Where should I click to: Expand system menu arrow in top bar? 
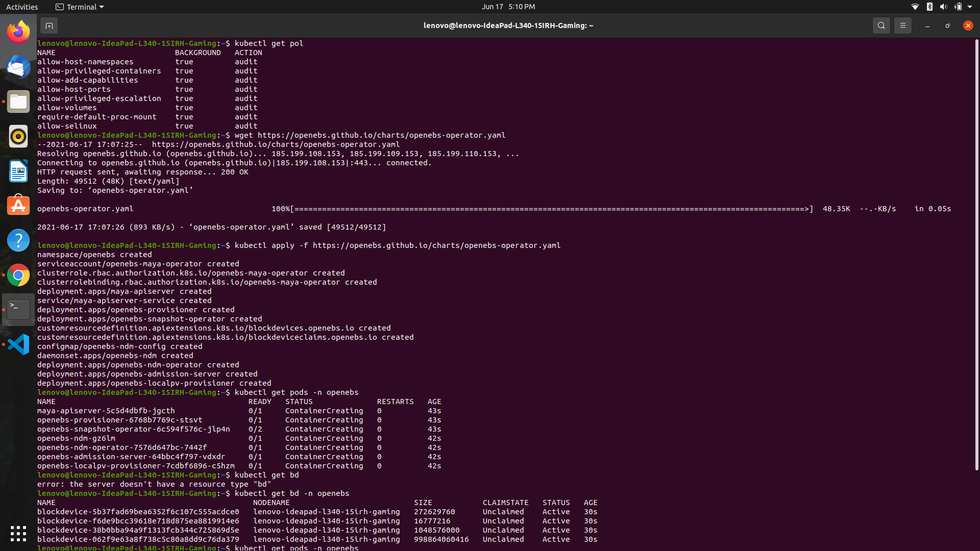[970, 7]
